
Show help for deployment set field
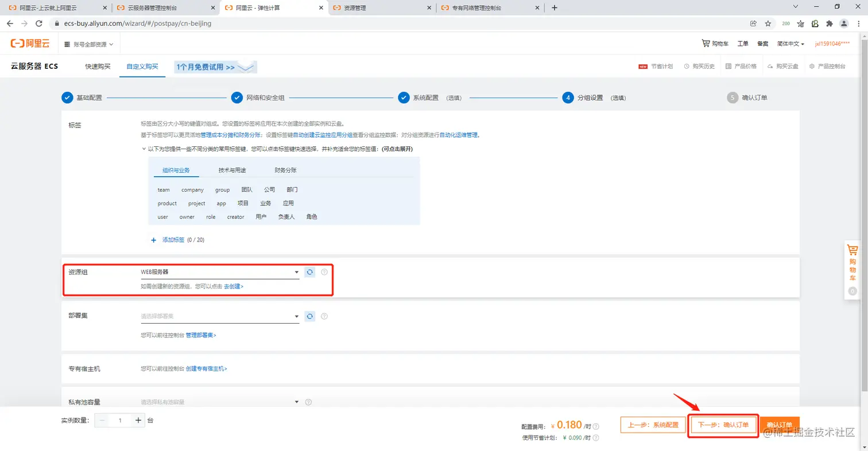tap(324, 316)
